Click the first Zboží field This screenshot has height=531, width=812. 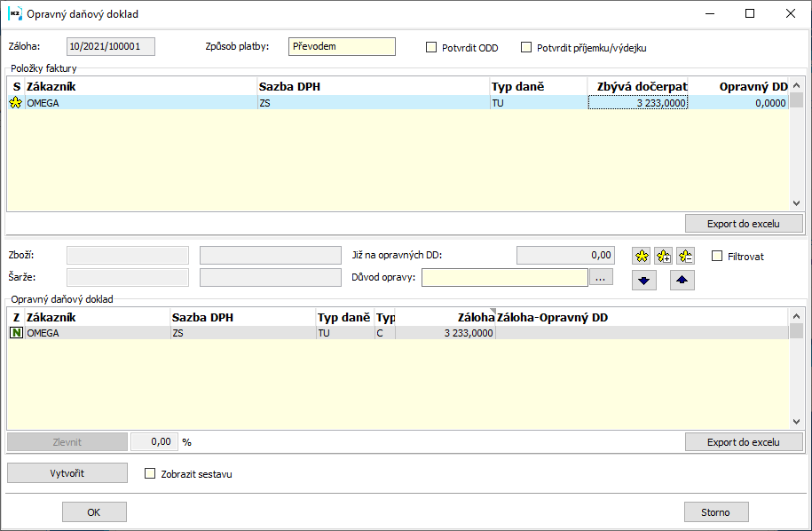point(128,256)
